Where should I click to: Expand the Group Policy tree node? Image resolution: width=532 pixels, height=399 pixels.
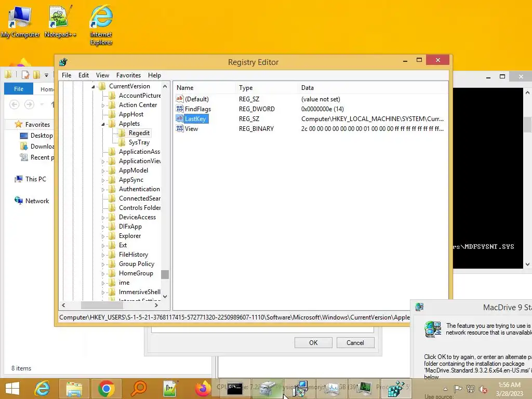[x=103, y=264]
